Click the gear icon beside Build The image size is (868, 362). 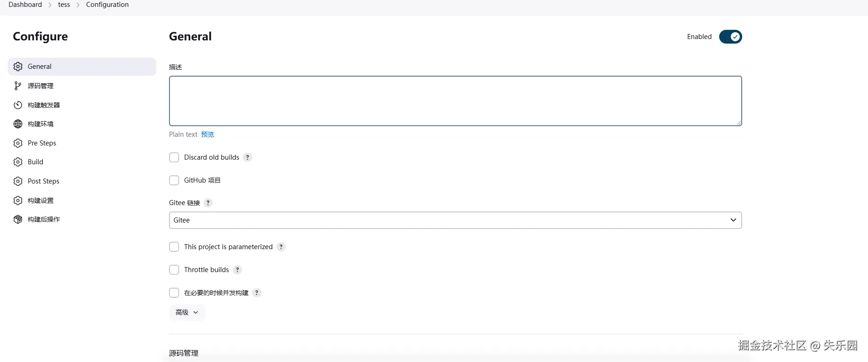(x=18, y=162)
